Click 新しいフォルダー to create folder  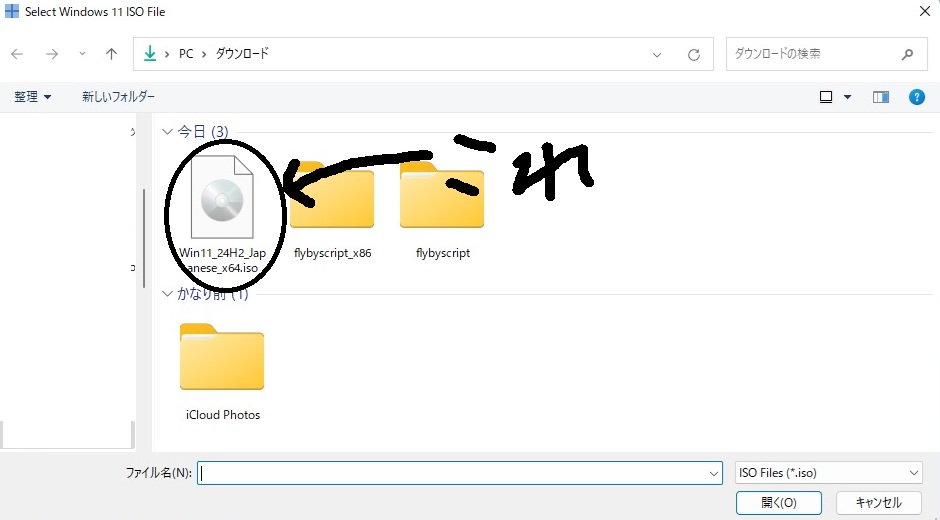point(118,97)
